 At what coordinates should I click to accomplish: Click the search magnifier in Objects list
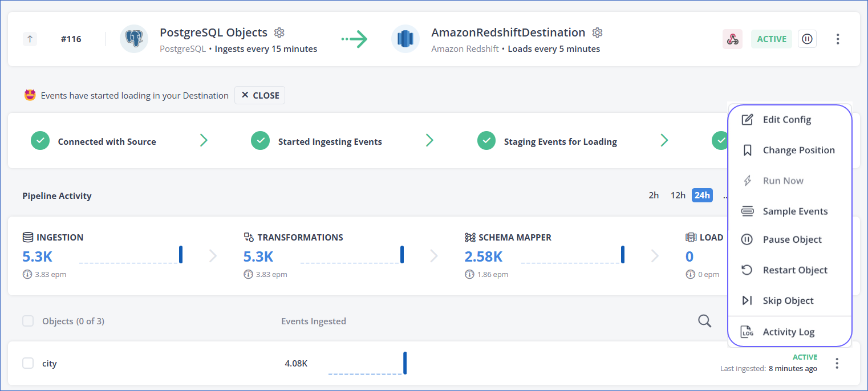(705, 321)
